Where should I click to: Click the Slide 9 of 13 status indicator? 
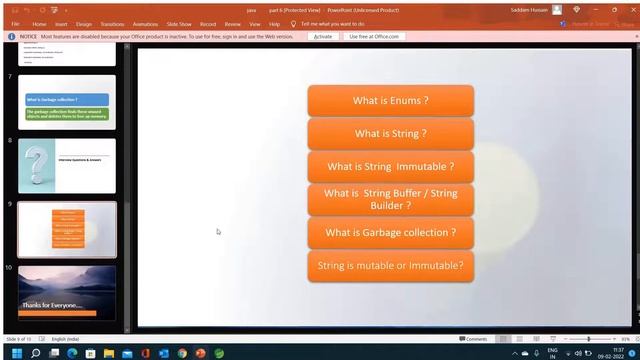(x=19, y=339)
